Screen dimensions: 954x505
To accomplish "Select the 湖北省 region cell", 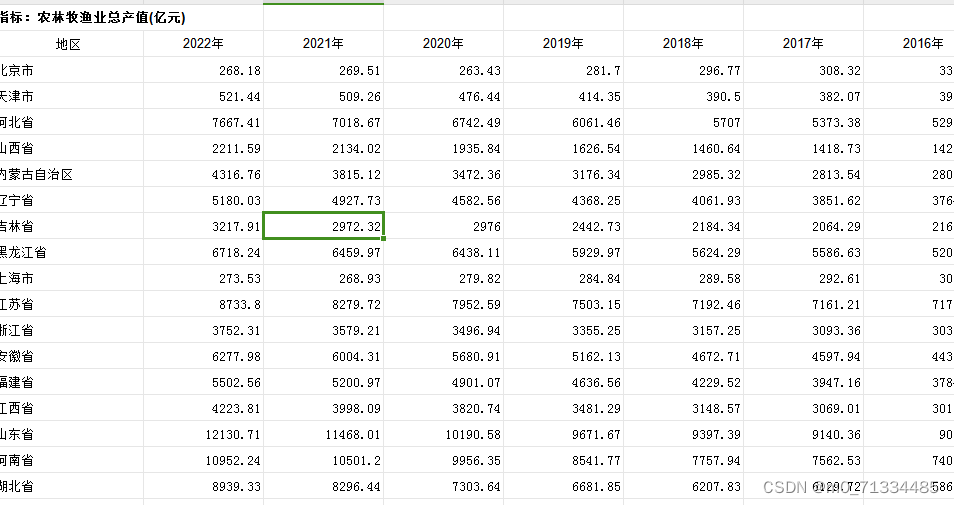I will [72, 487].
